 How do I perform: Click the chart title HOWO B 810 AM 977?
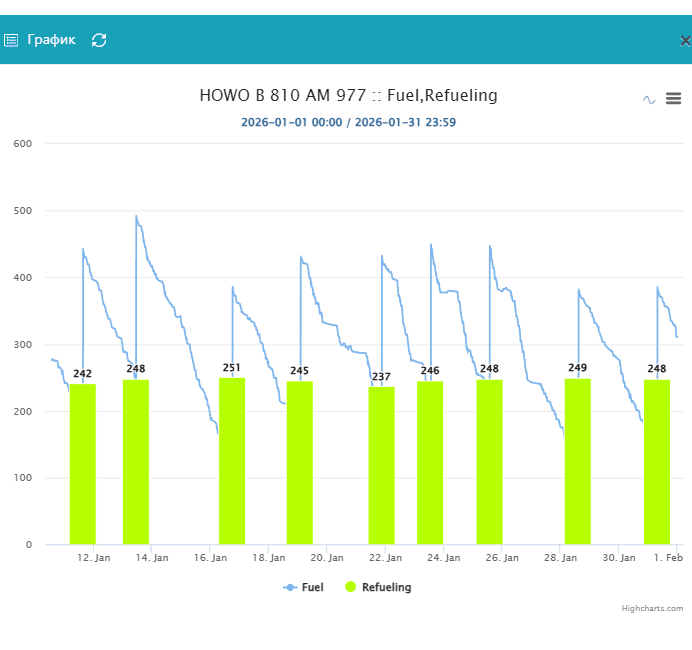coord(348,96)
